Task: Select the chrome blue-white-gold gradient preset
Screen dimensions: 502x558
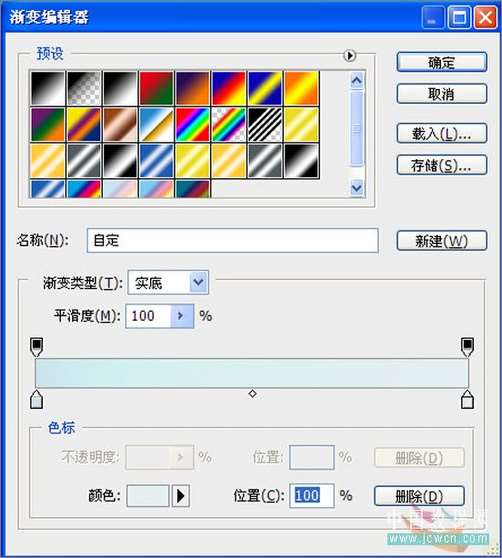Action: coord(156,125)
